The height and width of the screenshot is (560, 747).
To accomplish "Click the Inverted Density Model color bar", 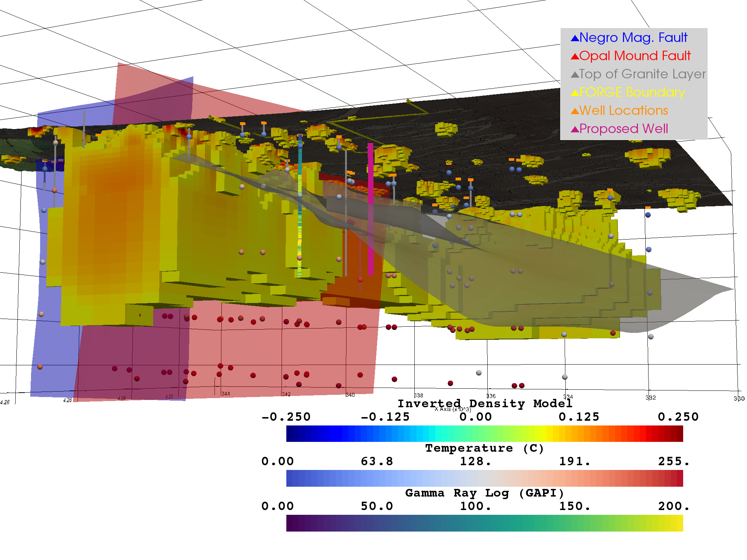I will point(484,433).
